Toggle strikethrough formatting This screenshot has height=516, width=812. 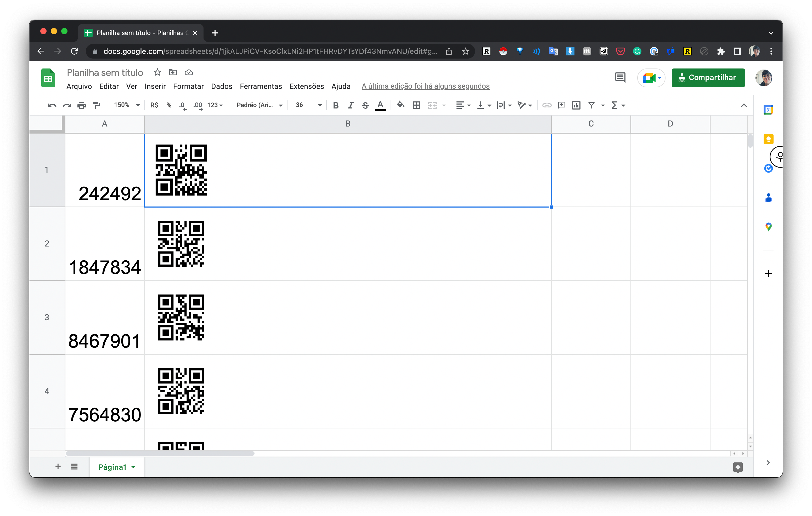[x=365, y=105]
